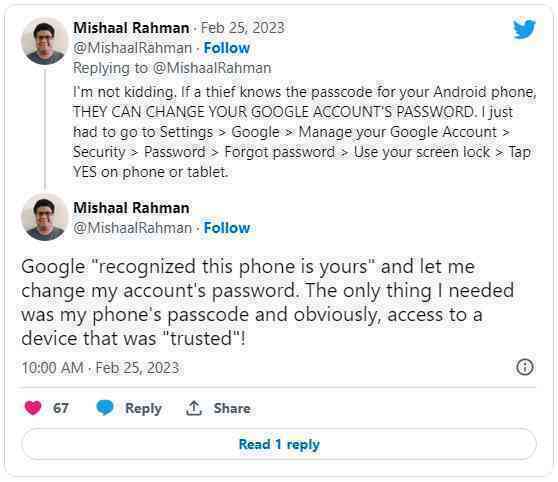The width and height of the screenshot is (558, 482).
Task: Open the 10:00 AM · Feb 25, 2023 timestamp
Action: [x=100, y=368]
